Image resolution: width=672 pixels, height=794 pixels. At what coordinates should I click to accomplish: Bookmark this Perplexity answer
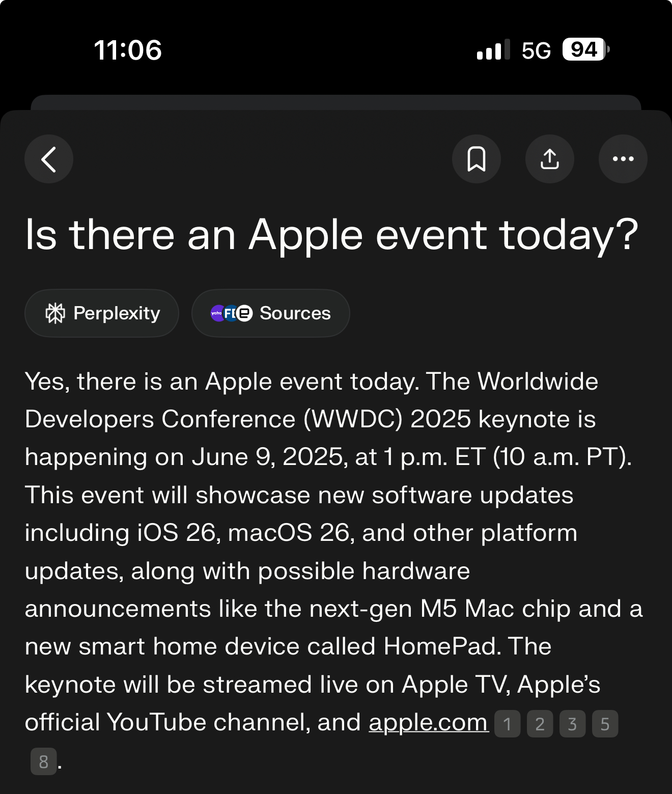pyautogui.click(x=477, y=159)
